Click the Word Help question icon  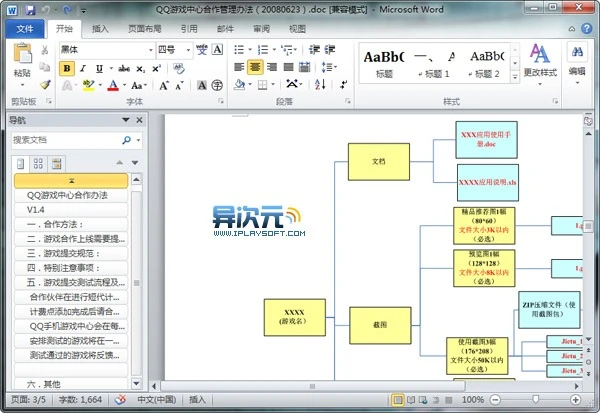pos(587,28)
